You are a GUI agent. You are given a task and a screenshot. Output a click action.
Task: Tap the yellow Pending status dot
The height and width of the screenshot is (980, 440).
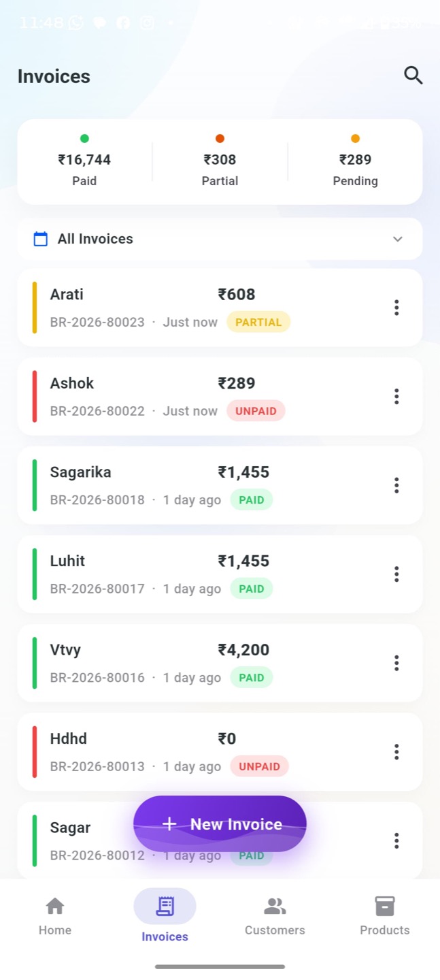click(x=355, y=138)
